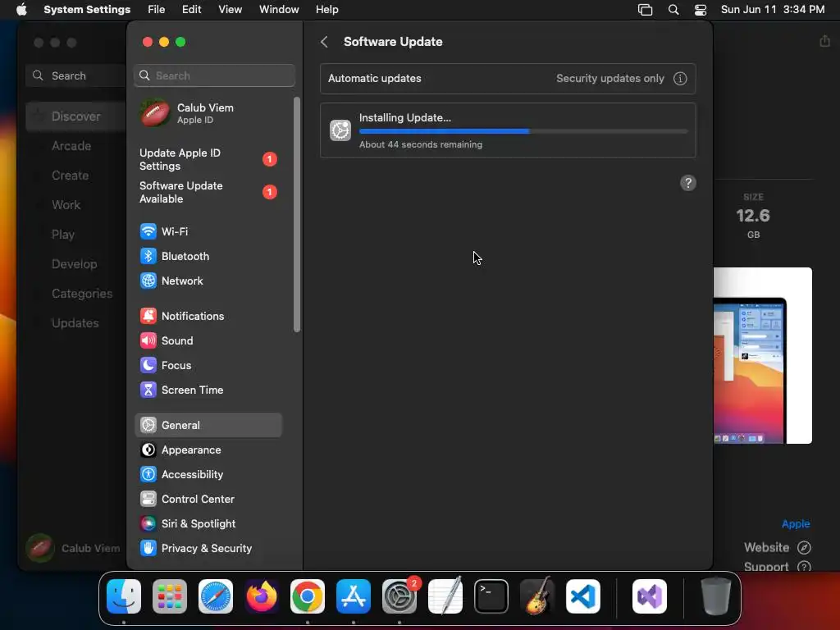Click the Automatic updates row
The height and width of the screenshot is (630, 840).
click(x=508, y=78)
